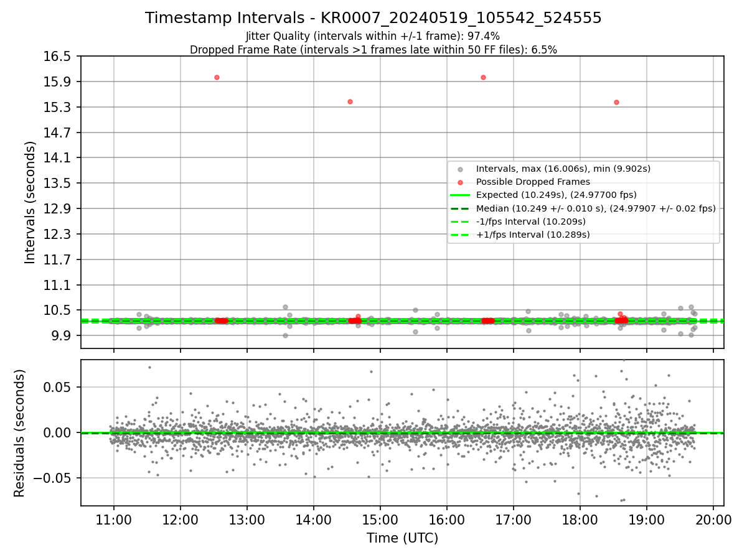Screen dimensions: 747x560
Task: Click the 'Residuals (seconds)' y-axis label
Action: click(x=19, y=433)
